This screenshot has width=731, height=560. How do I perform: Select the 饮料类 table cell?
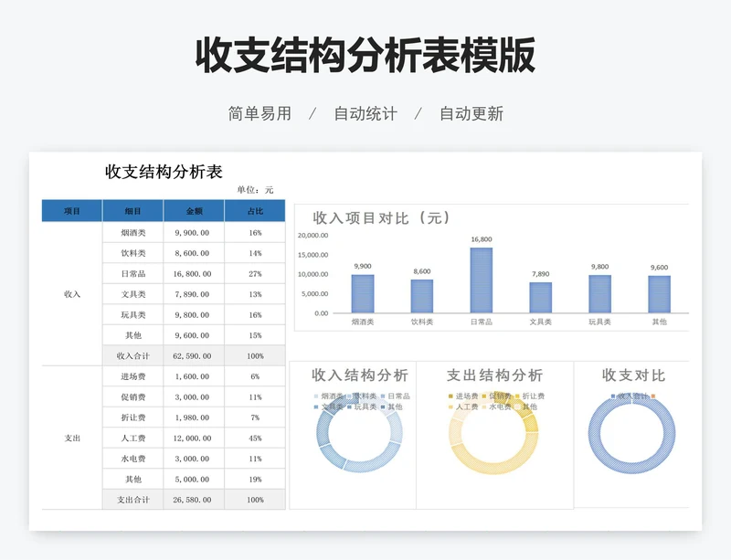(x=132, y=253)
